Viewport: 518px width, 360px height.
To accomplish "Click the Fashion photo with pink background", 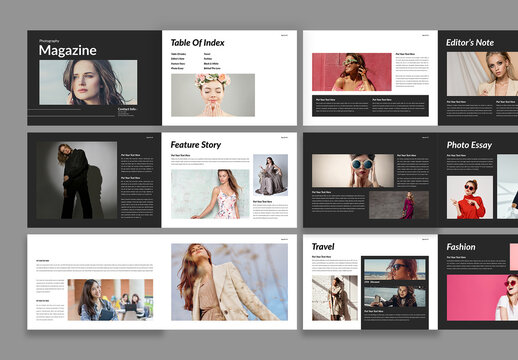I will point(482,298).
